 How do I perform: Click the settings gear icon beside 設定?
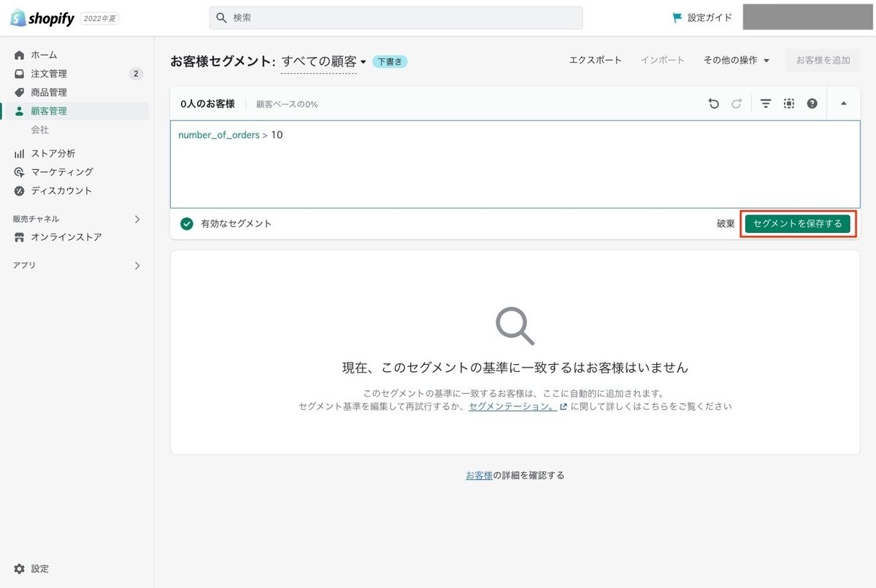pos(20,568)
